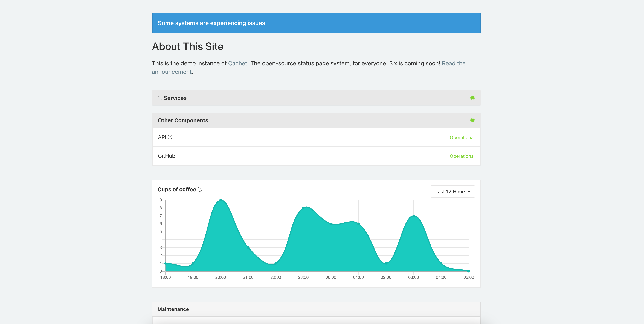Click the Operational status next to GitHub
Image resolution: width=644 pixels, height=324 pixels.
462,156
